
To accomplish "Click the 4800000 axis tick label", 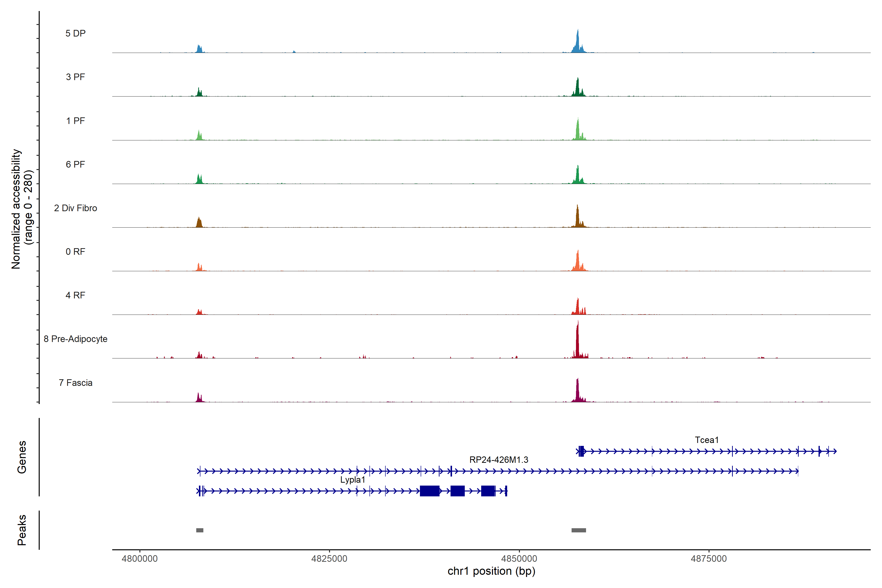I will 139,558.
